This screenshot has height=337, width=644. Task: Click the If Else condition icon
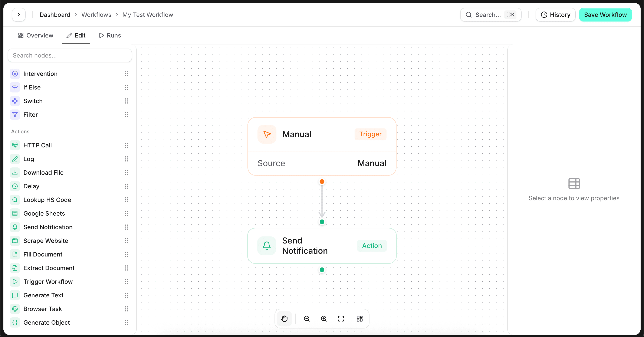click(15, 87)
